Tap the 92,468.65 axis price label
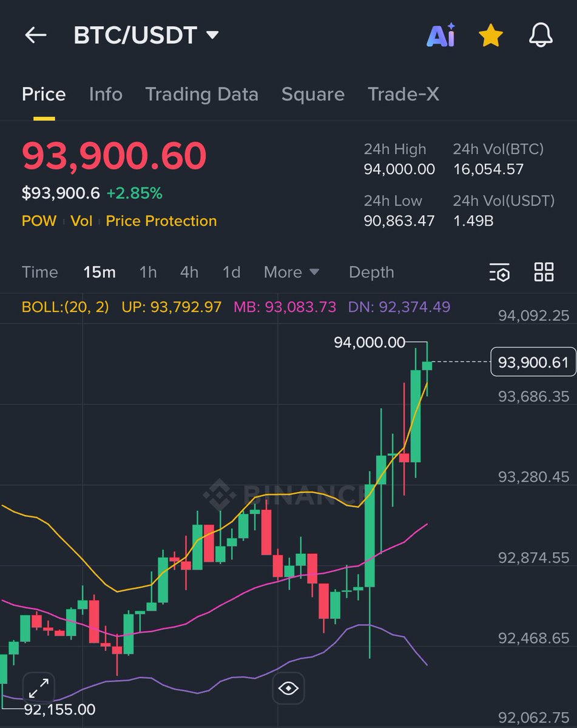This screenshot has height=728, width=577. coord(534,638)
